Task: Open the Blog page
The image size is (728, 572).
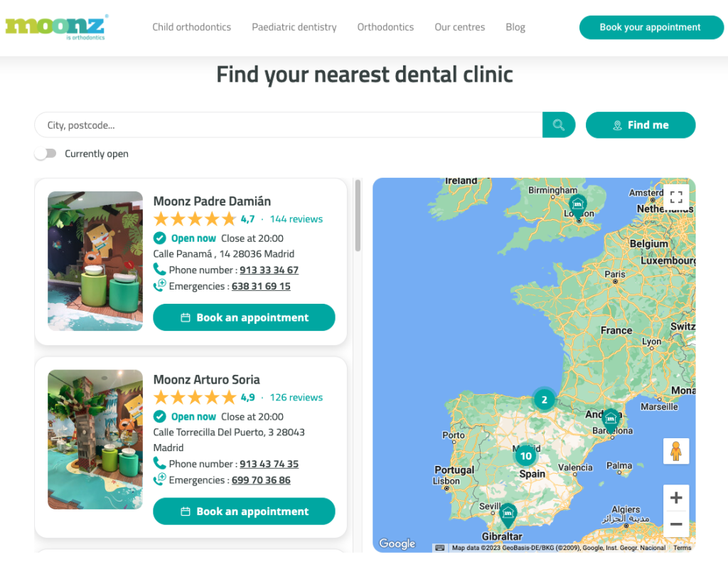Action: coord(515,27)
